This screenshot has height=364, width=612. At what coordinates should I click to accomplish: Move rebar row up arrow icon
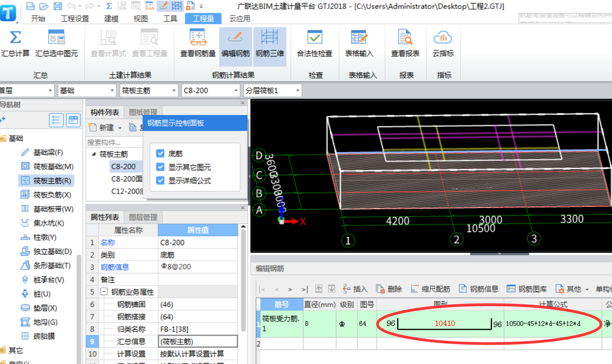point(319,289)
